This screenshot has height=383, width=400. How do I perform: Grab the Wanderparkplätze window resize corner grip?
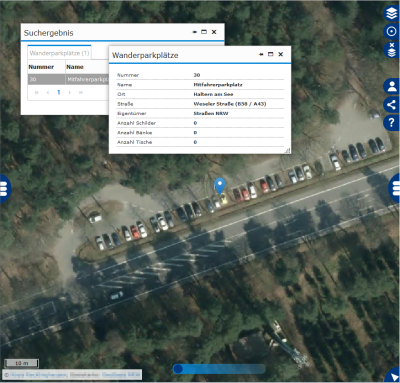pyautogui.click(x=288, y=151)
